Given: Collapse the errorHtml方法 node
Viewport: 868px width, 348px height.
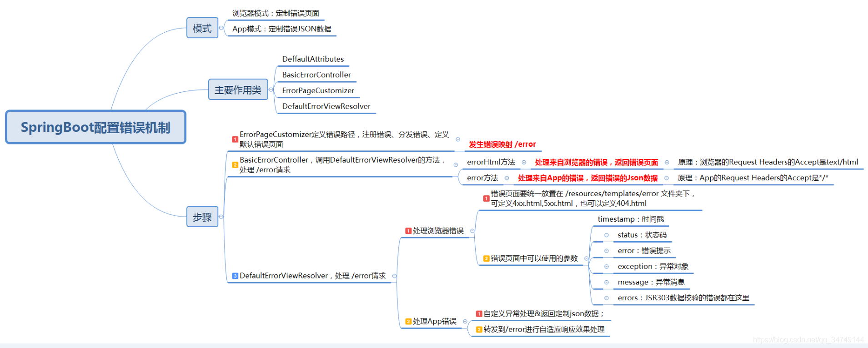Looking at the screenshot, I should click(524, 162).
